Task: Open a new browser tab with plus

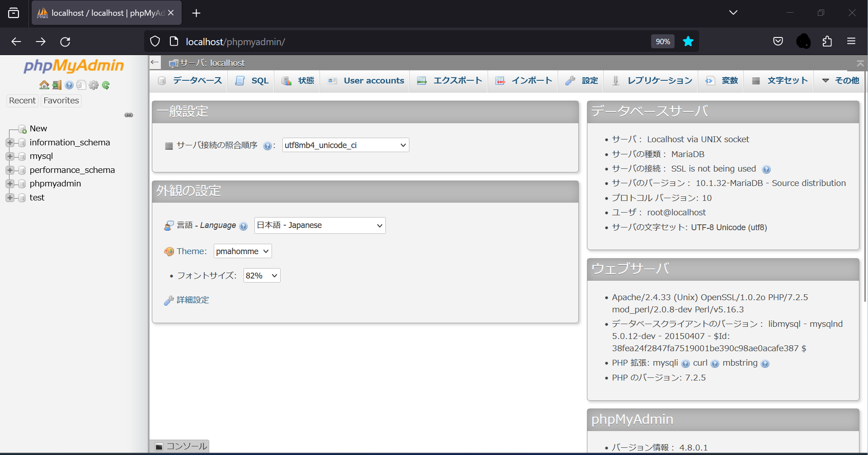Action: (x=196, y=13)
